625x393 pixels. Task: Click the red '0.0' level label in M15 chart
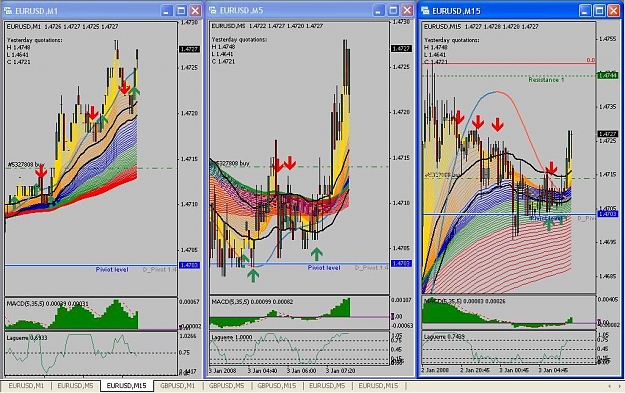[590, 60]
